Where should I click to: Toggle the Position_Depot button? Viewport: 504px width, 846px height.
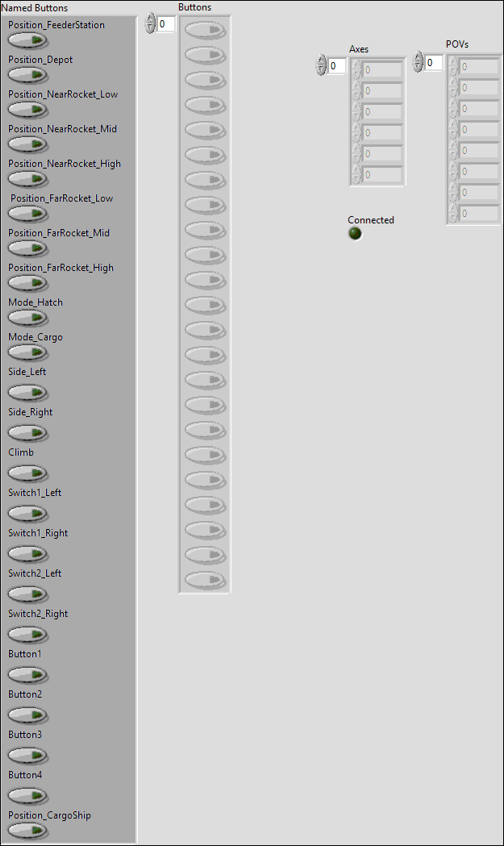(x=27, y=75)
